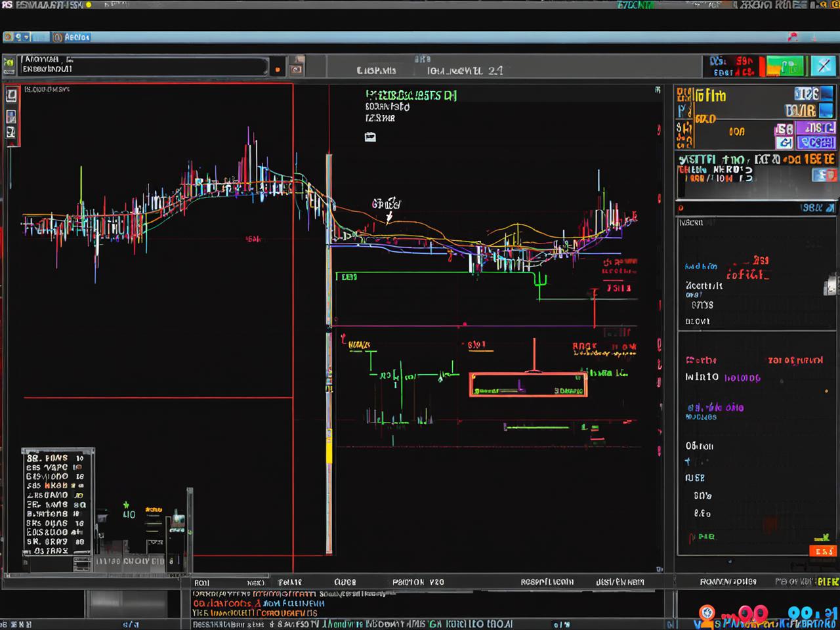
Task: Click the cyan X button in the header
Action: (x=824, y=66)
